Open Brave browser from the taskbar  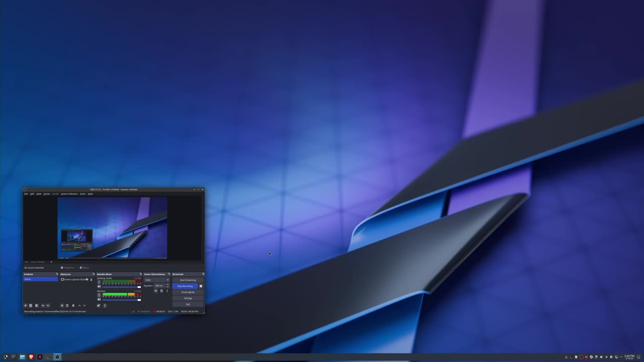(31, 357)
